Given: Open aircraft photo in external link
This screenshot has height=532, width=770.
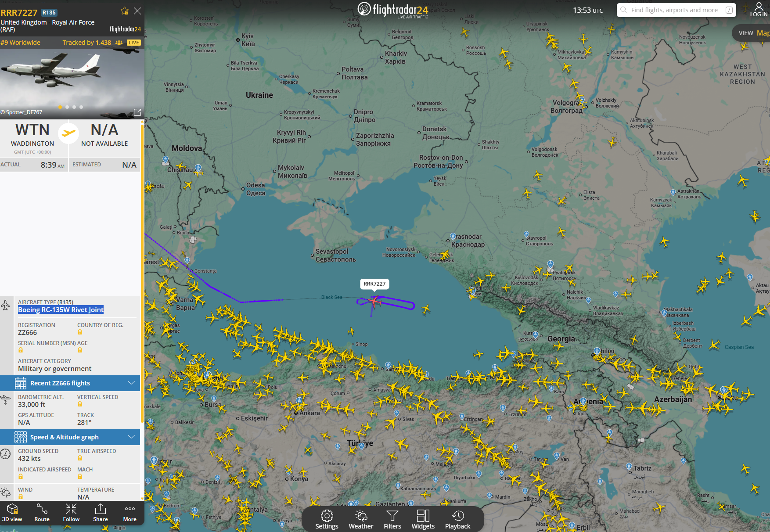Looking at the screenshot, I should click(x=137, y=112).
